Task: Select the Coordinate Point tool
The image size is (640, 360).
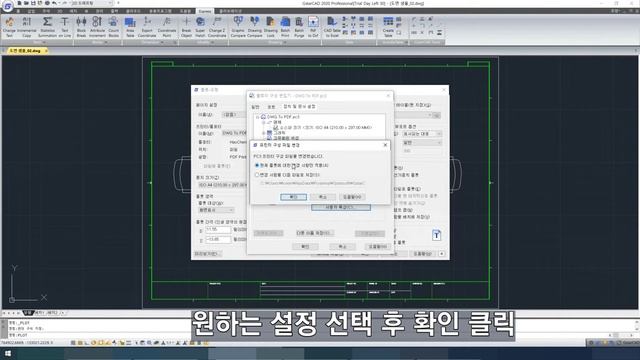Action: [167, 27]
